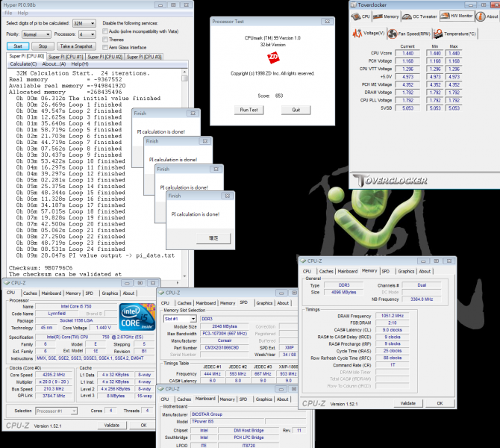The height and width of the screenshot is (448, 500).
Task: Expand the Slot #1 memory slot dropdown
Action: pos(178,319)
